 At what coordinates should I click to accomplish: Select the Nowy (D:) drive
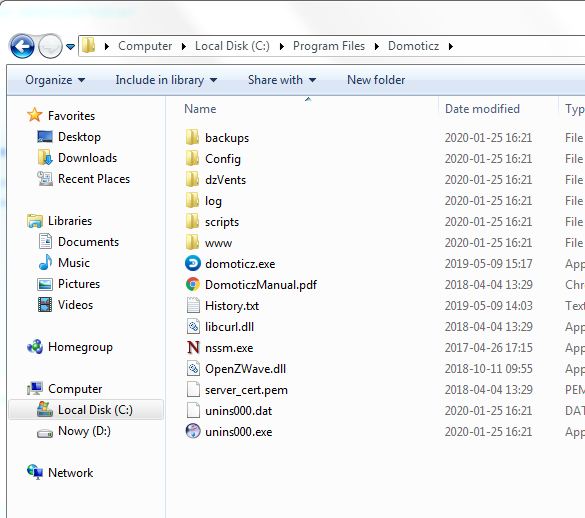84,431
